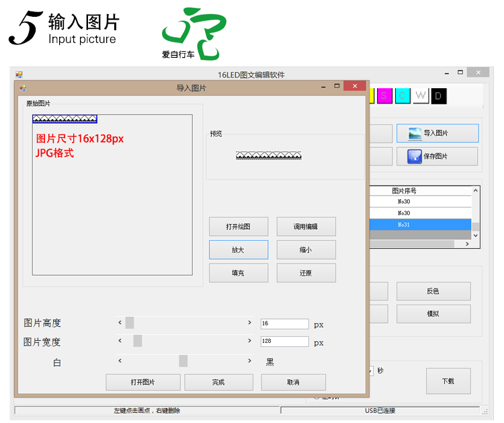
Task: Click the 调用编辑 button
Action: (x=306, y=227)
